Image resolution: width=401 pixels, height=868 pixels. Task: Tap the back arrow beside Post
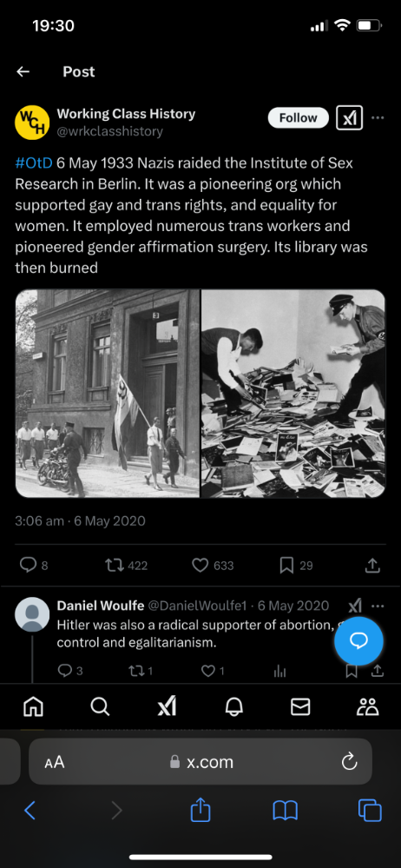point(23,71)
